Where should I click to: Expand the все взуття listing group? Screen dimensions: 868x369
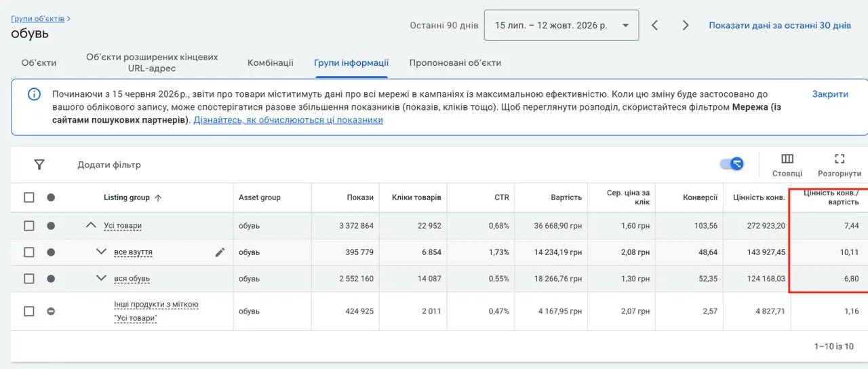(x=102, y=252)
